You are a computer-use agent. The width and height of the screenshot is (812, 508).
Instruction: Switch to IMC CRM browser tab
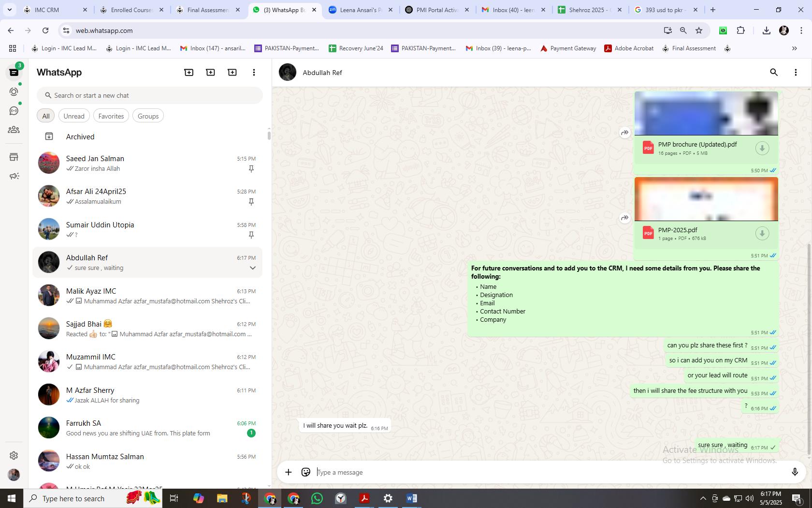click(56, 10)
